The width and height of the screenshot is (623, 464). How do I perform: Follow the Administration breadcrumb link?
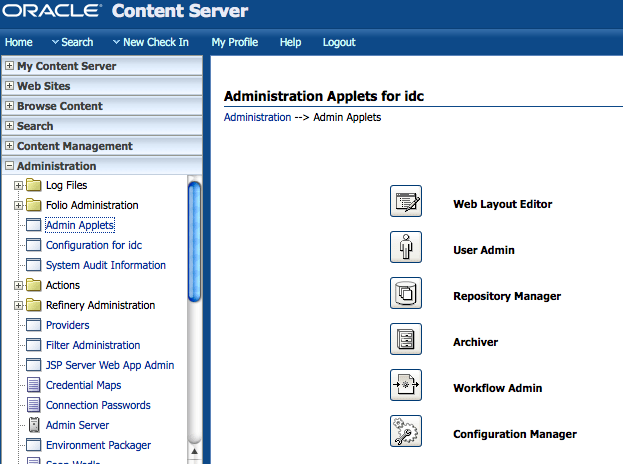pyautogui.click(x=257, y=117)
